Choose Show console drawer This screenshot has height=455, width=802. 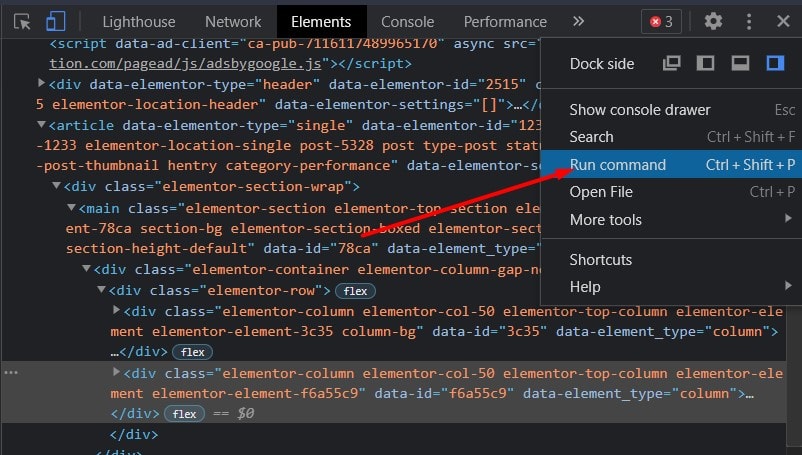(x=671, y=110)
